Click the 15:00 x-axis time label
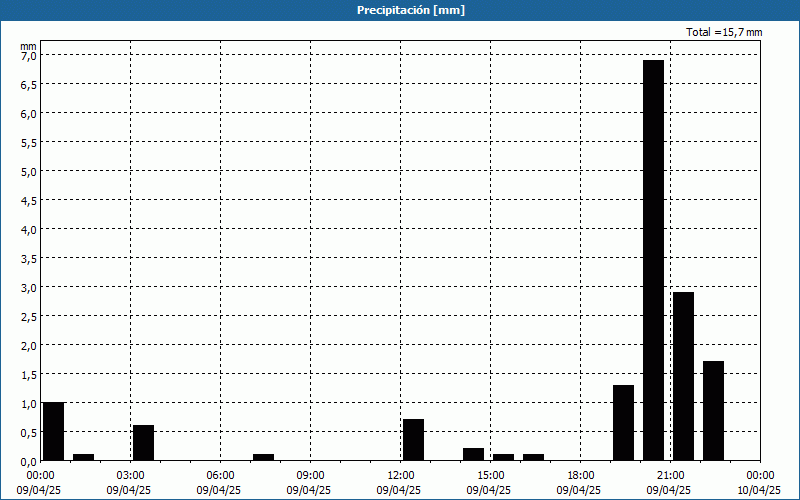This screenshot has width=800, height=500. tap(491, 476)
